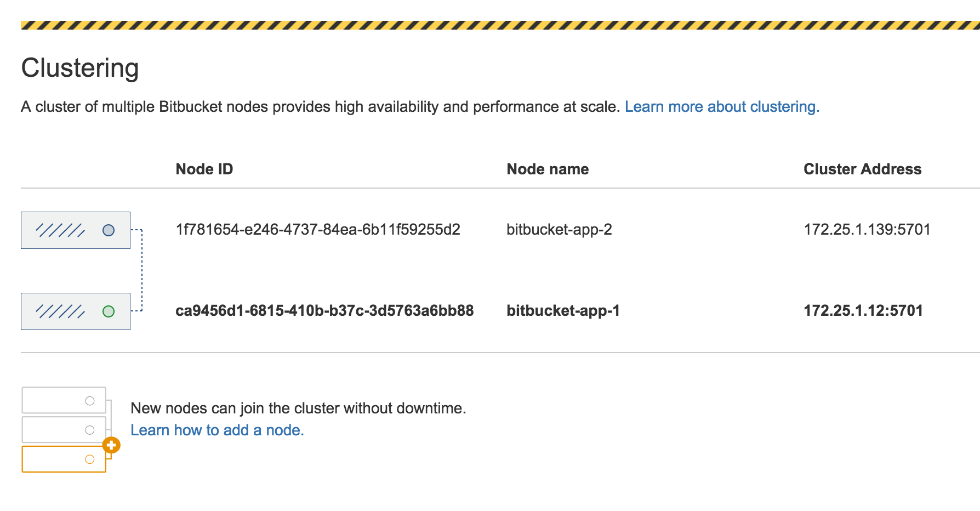
Task: Select the bitbucket-app-1 node name
Action: click(563, 310)
